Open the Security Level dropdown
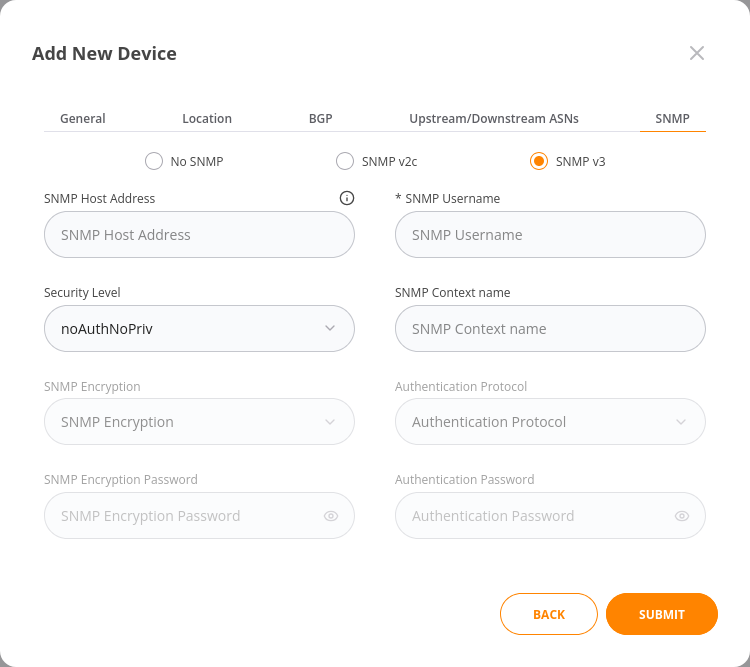 coord(199,328)
